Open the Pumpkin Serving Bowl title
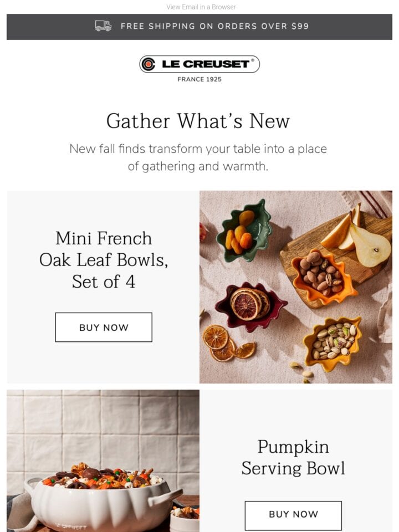 coord(293,457)
